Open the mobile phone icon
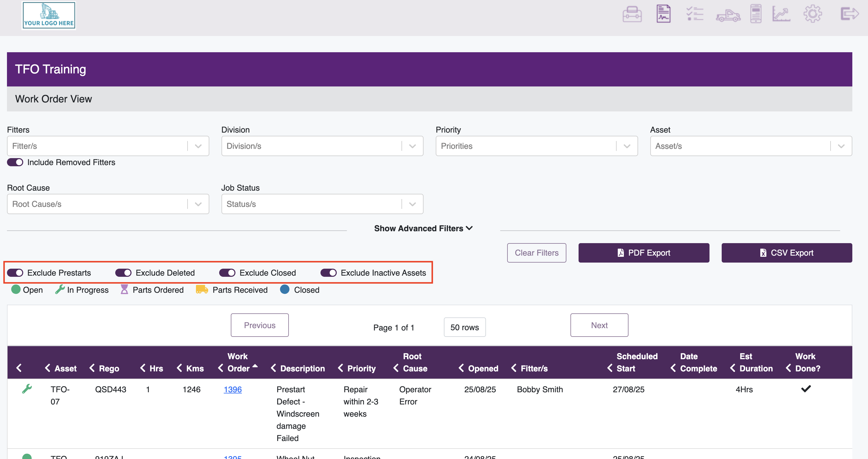This screenshot has height=459, width=868. pos(756,14)
